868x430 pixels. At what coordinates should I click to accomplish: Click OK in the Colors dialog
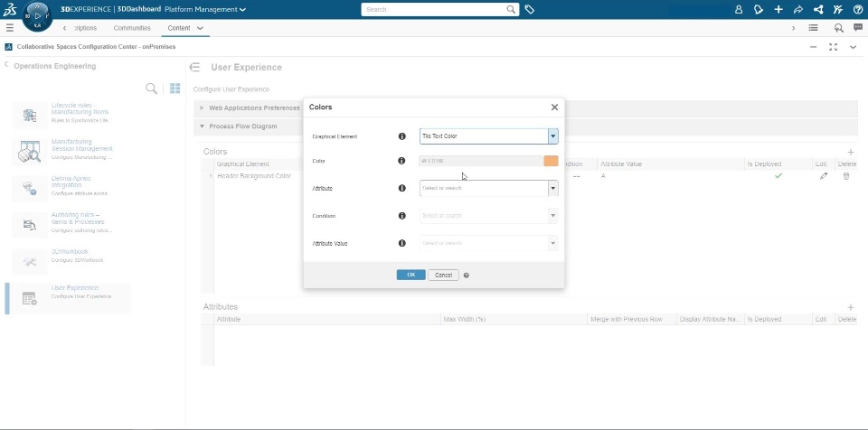click(x=410, y=275)
